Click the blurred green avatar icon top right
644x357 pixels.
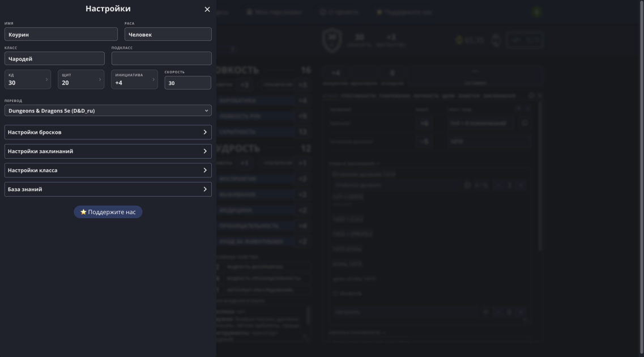point(536,12)
